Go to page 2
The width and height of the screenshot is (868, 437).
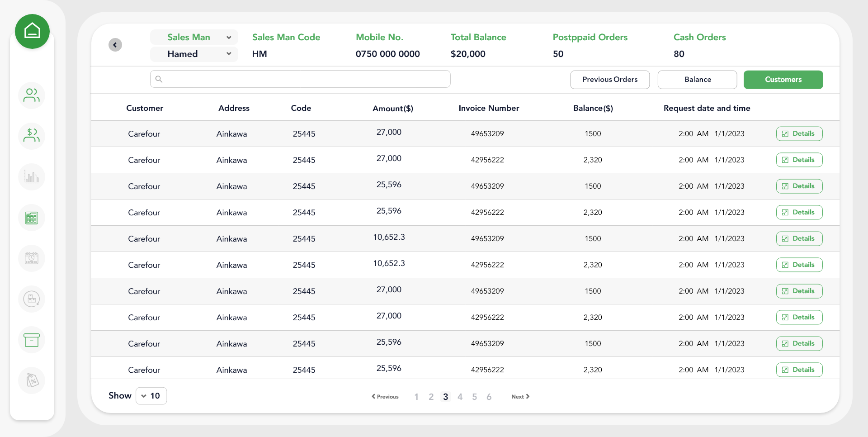tap(431, 397)
